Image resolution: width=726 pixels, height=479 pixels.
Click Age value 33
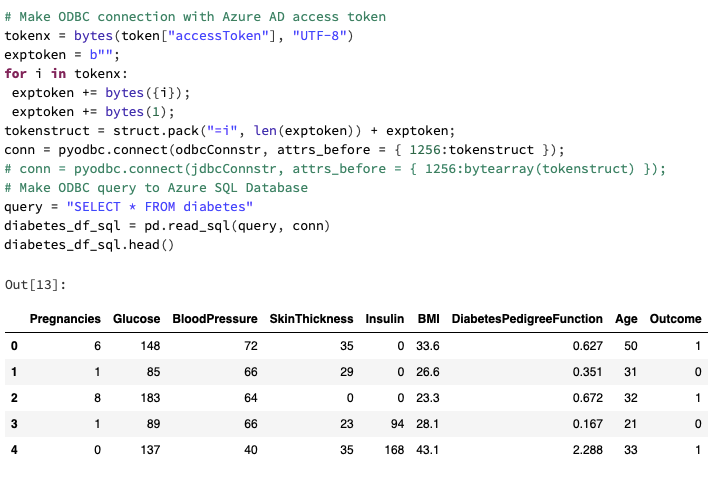click(631, 449)
